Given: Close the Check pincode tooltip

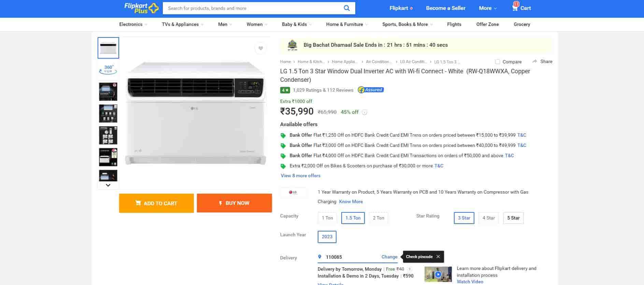Looking at the screenshot, I should pyautogui.click(x=438, y=257).
